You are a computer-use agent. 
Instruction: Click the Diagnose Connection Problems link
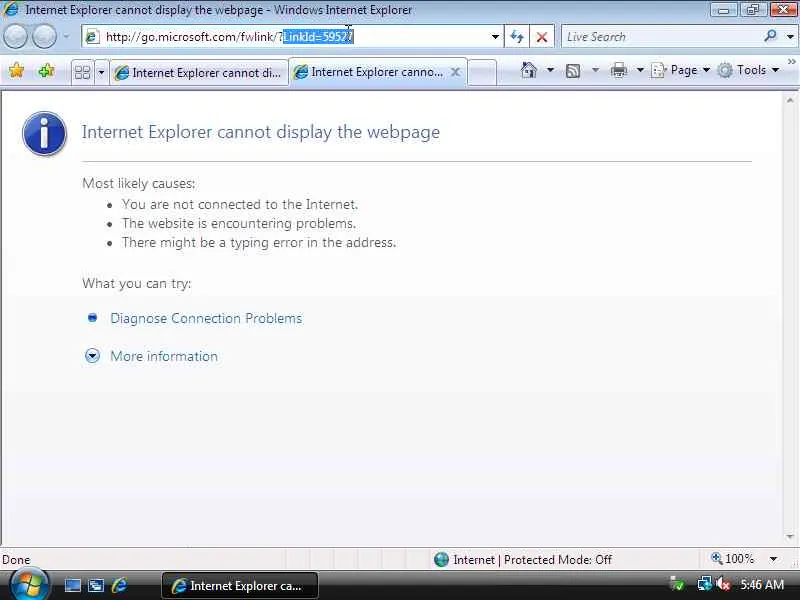click(206, 318)
